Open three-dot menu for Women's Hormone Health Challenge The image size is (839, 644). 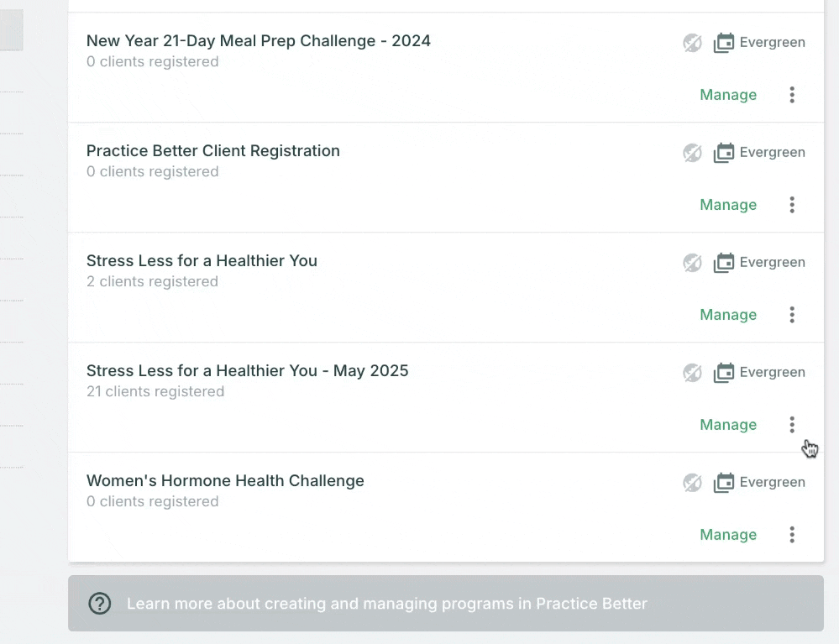[792, 535]
